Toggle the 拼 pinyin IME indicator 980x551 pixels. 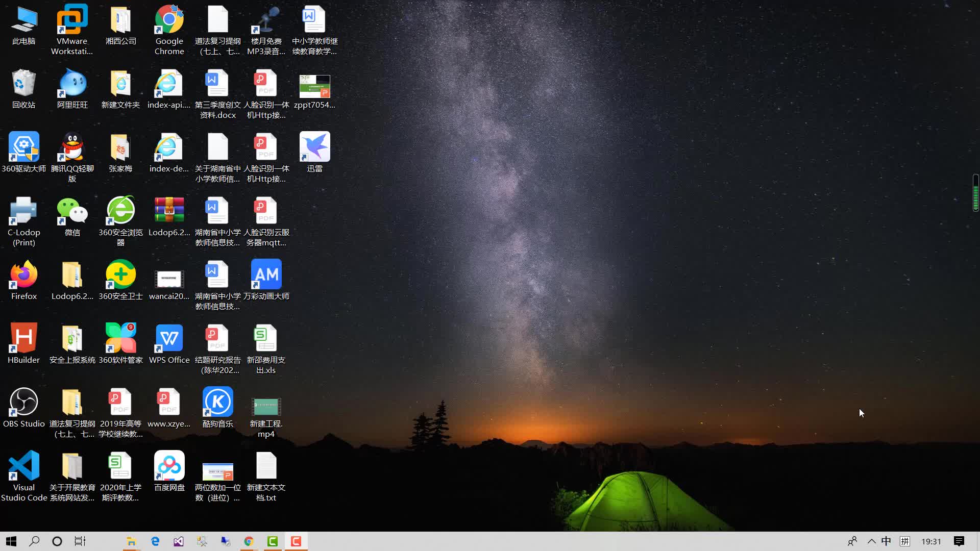click(905, 541)
